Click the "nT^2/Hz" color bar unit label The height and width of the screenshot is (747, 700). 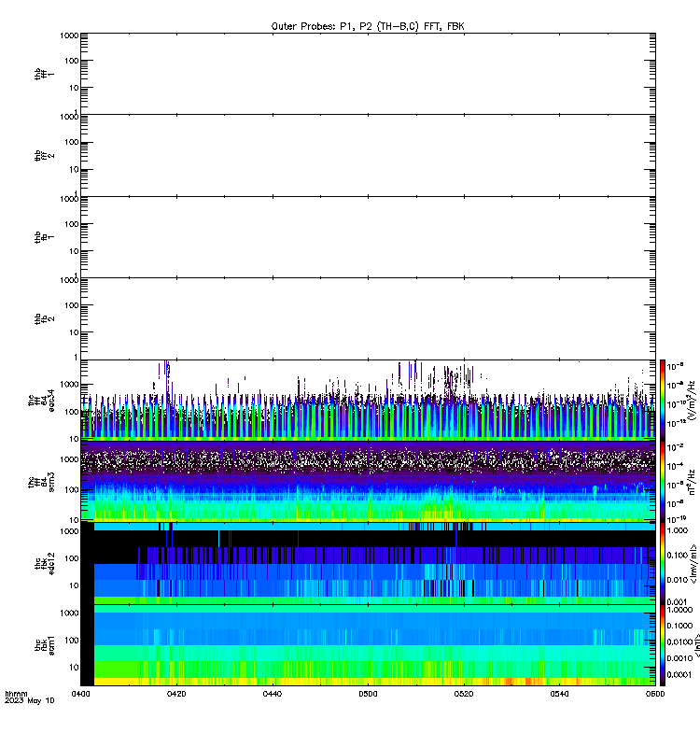(x=692, y=482)
